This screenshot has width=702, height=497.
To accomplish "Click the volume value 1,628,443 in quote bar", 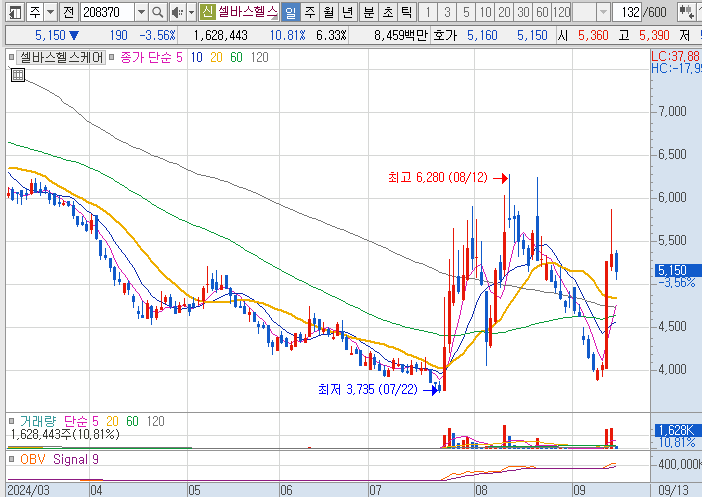I will tap(220, 35).
